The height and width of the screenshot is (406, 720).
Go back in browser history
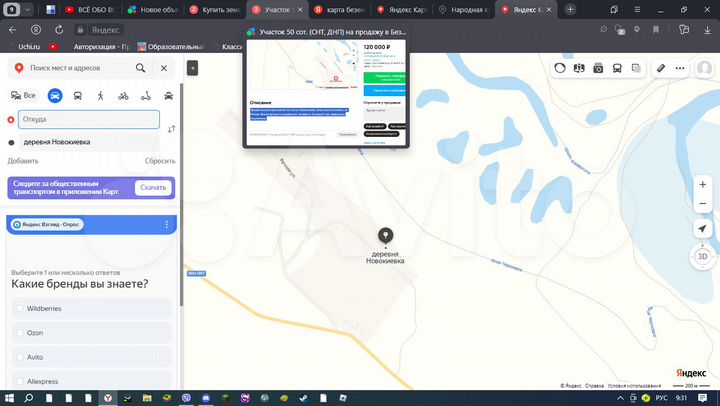pyautogui.click(x=12, y=30)
